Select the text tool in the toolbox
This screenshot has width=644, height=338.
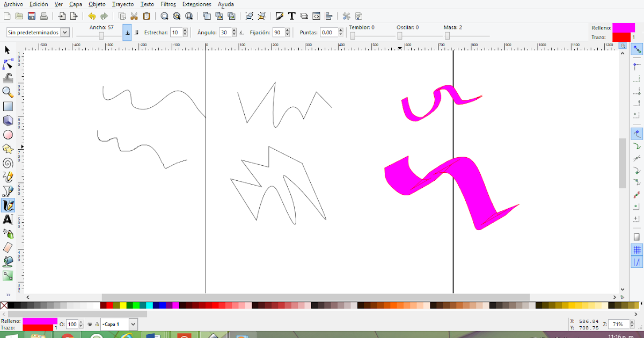tap(8, 219)
